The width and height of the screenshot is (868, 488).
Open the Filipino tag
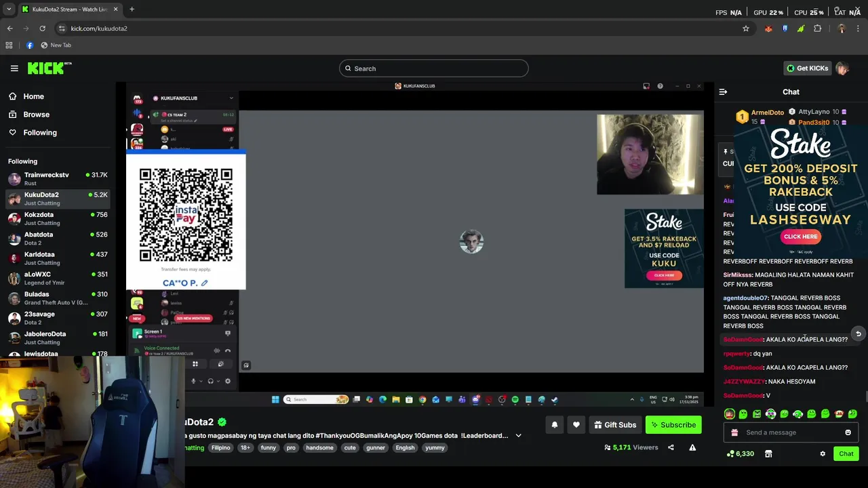point(220,448)
